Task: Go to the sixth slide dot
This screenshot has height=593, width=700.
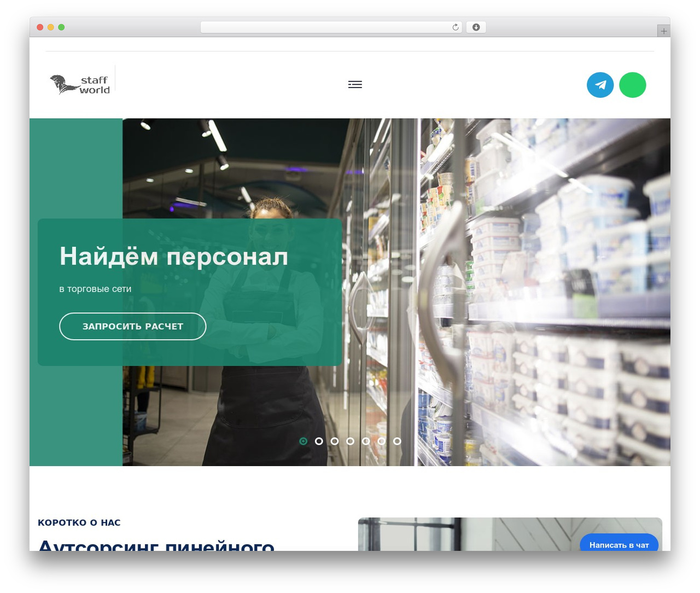Action: pos(382,441)
